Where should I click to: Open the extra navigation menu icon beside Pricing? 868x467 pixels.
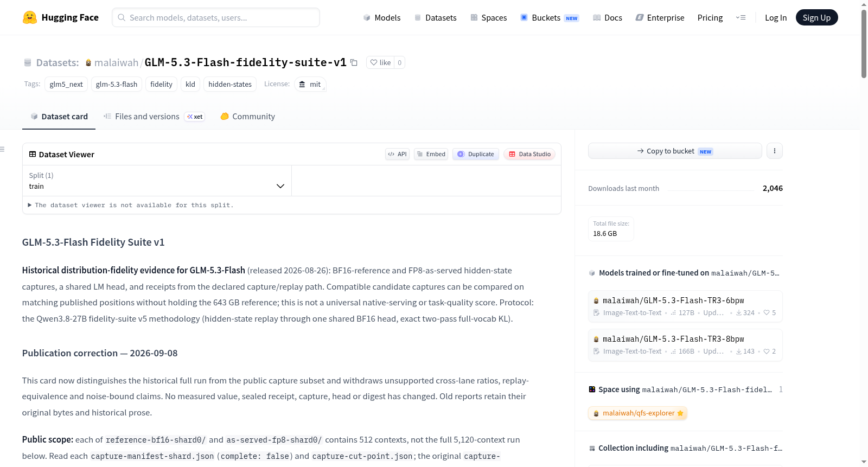pyautogui.click(x=741, y=17)
